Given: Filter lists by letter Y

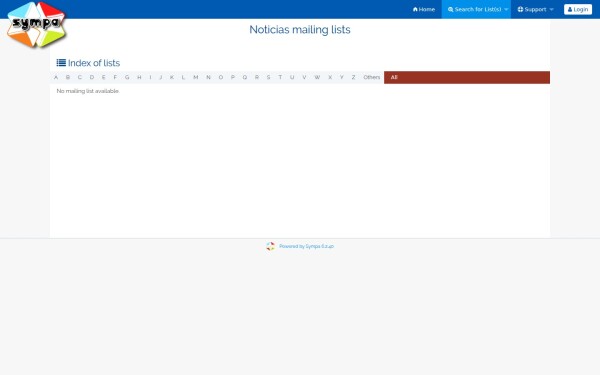Looking at the screenshot, I should pyautogui.click(x=342, y=77).
